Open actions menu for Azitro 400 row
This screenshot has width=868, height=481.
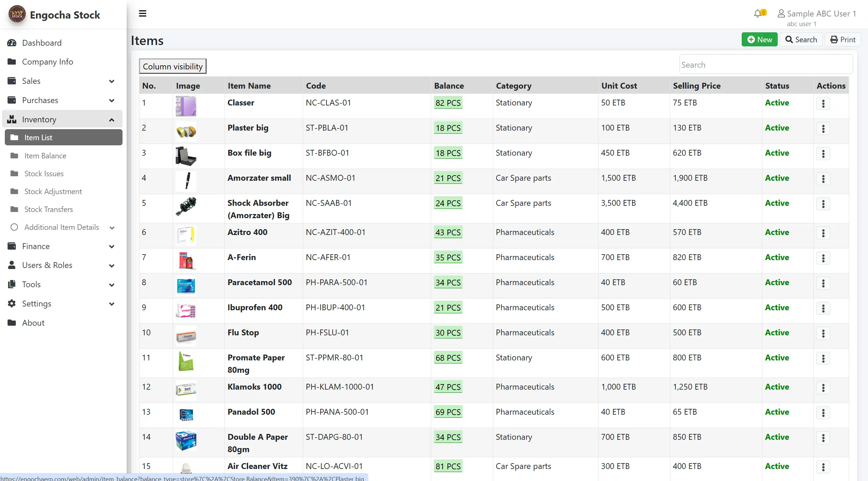(823, 233)
